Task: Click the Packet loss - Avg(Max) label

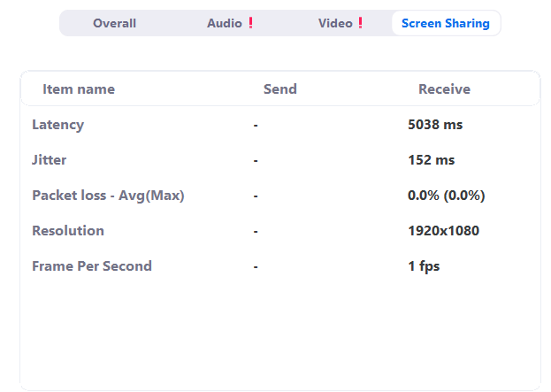Action: pos(108,196)
